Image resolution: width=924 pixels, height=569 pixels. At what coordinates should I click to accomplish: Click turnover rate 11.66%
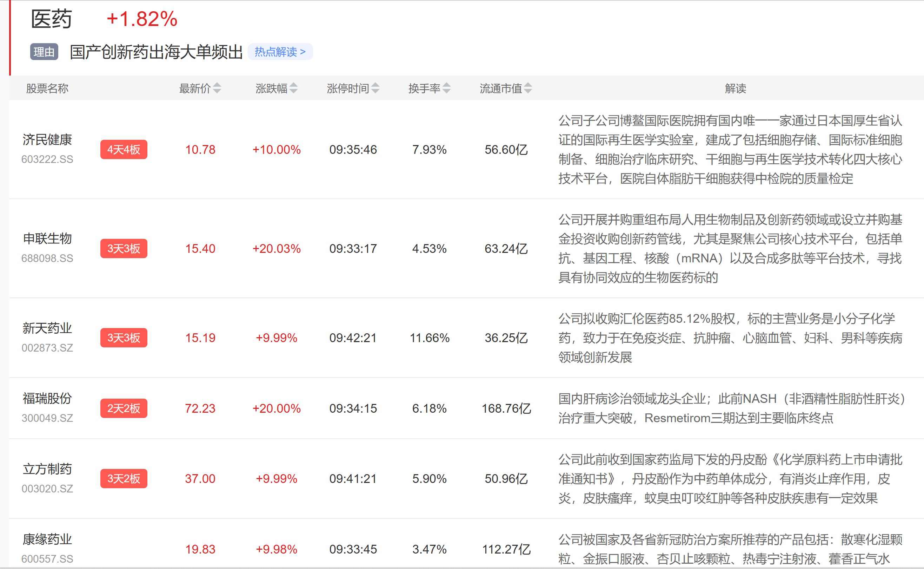click(x=429, y=338)
